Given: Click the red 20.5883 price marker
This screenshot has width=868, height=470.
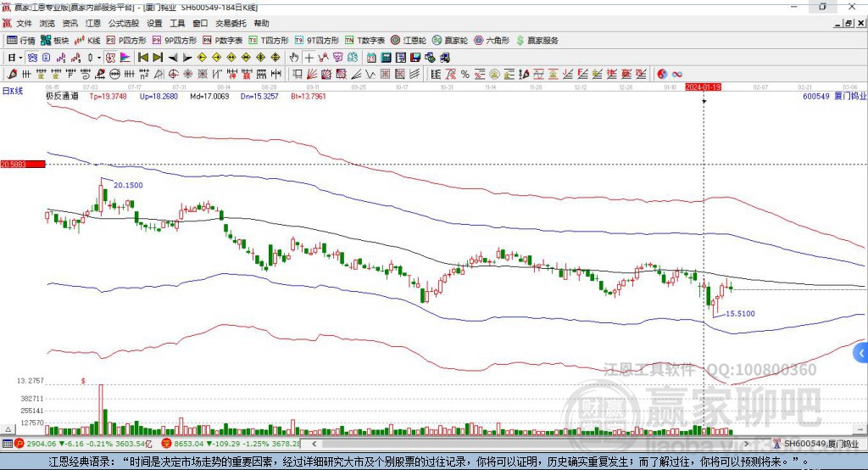Looking at the screenshot, I should (x=23, y=164).
